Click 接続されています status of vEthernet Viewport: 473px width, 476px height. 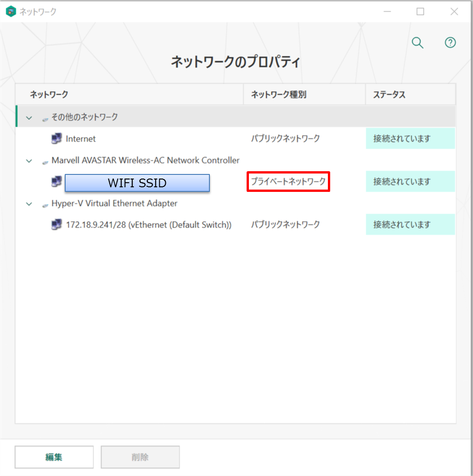point(411,224)
